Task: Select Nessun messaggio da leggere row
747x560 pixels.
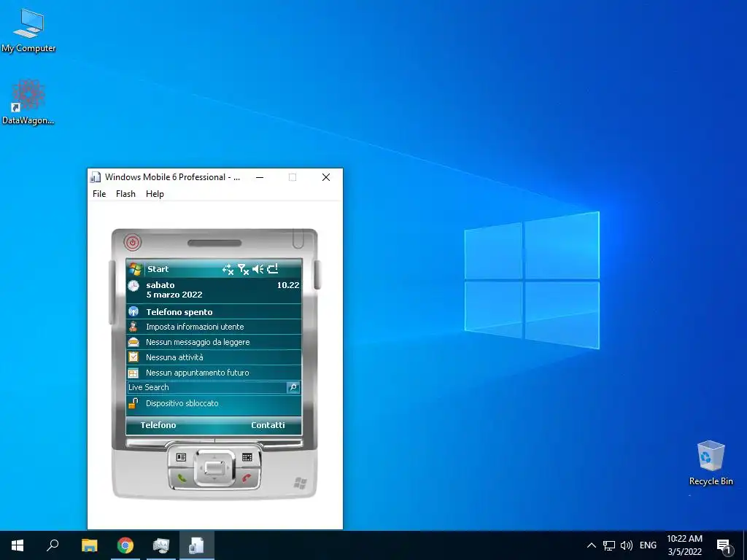Action: click(214, 342)
